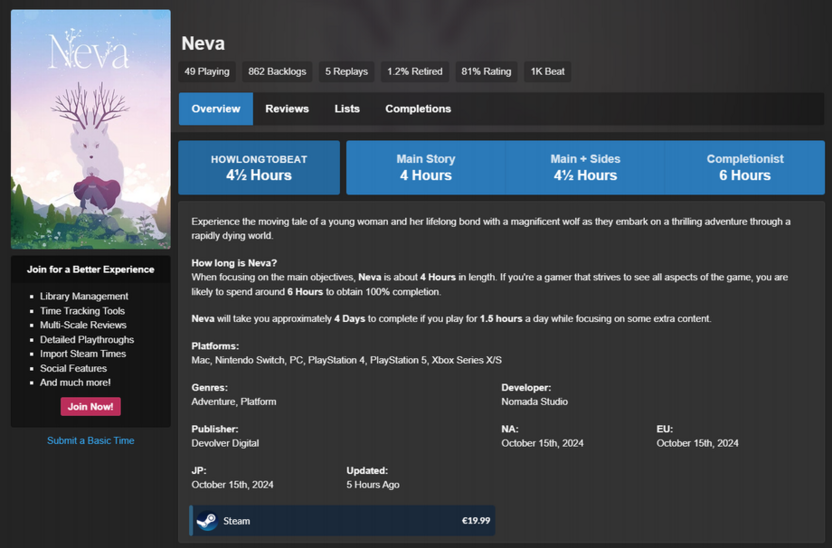Click the NA release date October 15th, 2024
This screenshot has height=548, width=832.
click(x=542, y=443)
